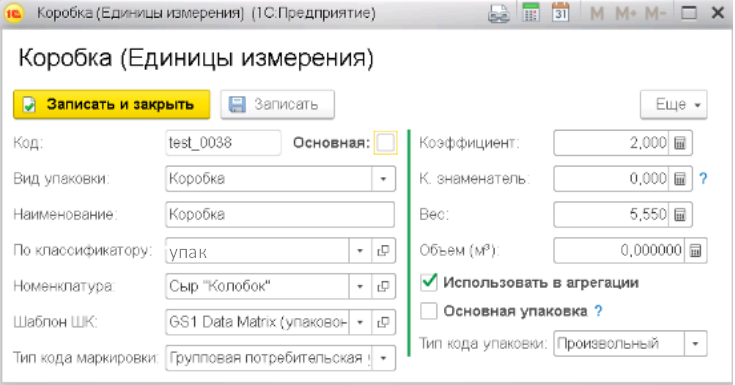
Task: Toggle the Основная checkbox
Action: point(385,143)
